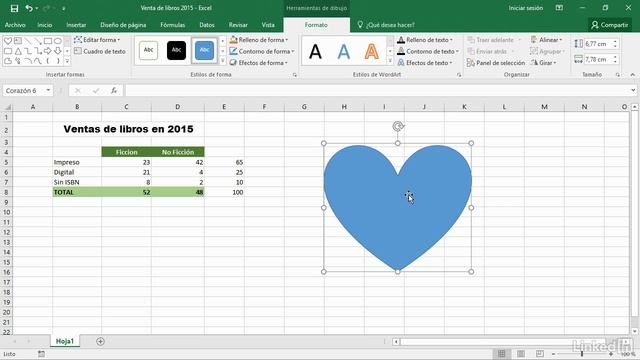Select the Hoja1 sheet tab

tap(65, 341)
